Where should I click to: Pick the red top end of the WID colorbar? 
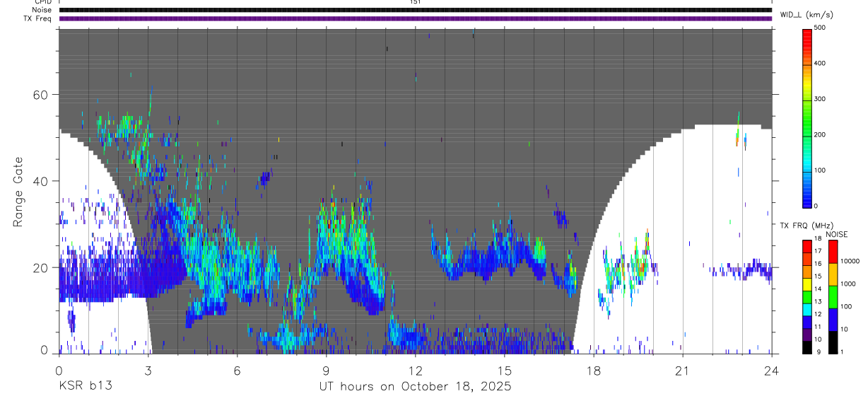(x=807, y=35)
